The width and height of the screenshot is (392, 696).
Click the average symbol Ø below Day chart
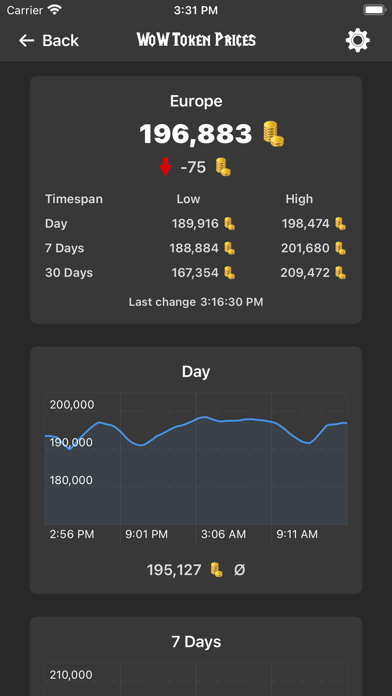click(239, 570)
